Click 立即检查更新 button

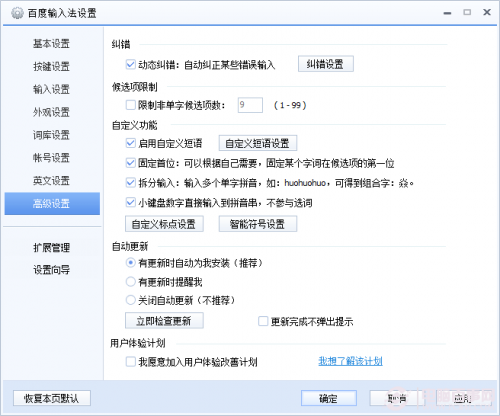164,321
